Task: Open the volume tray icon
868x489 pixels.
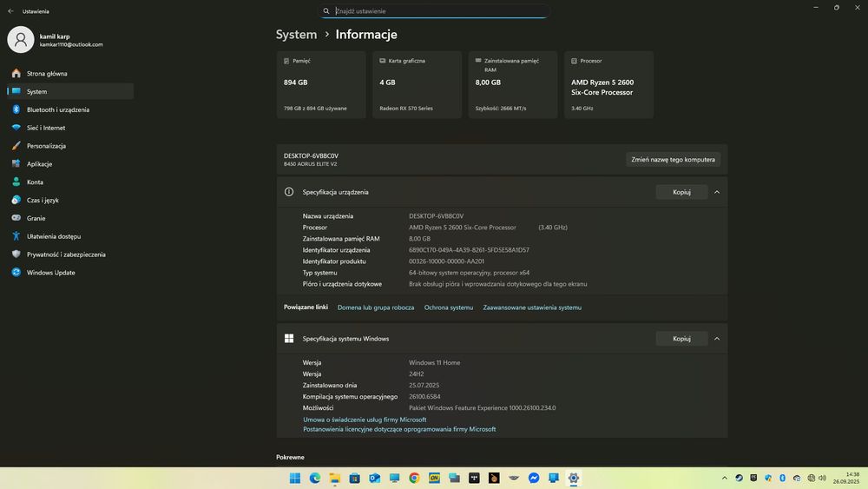Action: (823, 478)
